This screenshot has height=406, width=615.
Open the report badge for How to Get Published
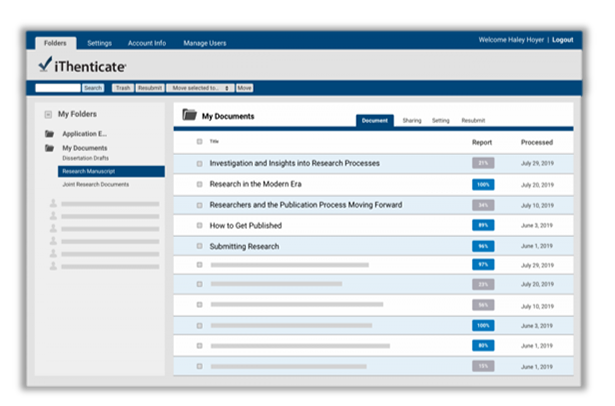[x=483, y=225]
